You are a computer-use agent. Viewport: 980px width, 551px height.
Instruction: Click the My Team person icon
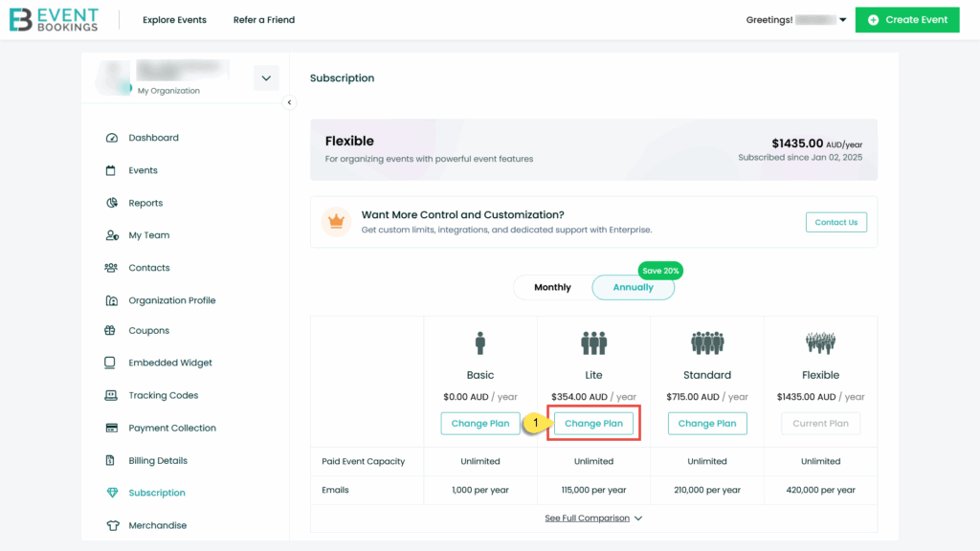pyautogui.click(x=112, y=235)
